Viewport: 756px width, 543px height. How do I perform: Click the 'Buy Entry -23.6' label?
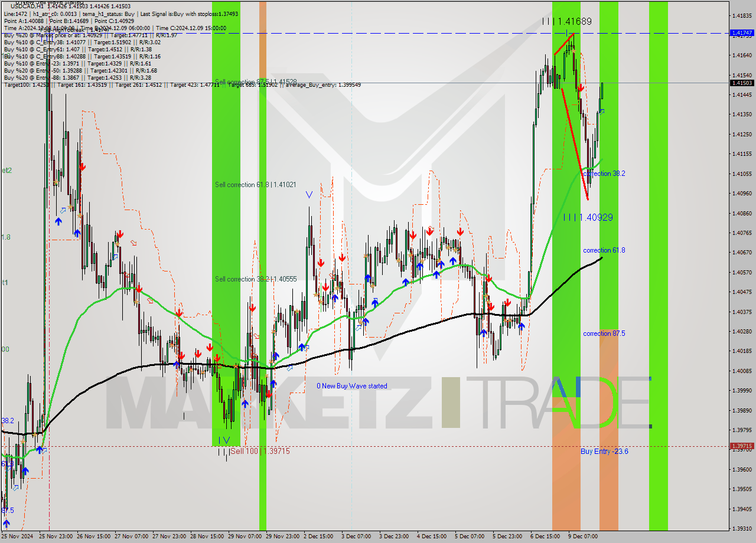pyautogui.click(x=604, y=451)
